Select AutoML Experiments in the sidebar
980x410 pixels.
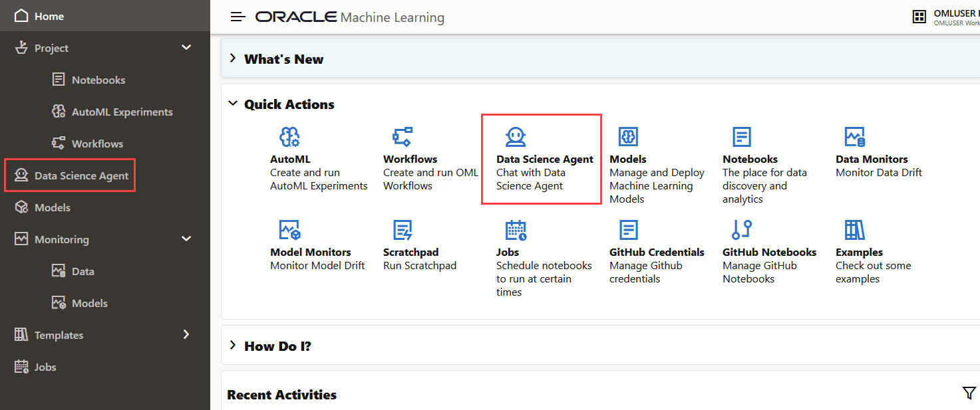[x=122, y=112]
